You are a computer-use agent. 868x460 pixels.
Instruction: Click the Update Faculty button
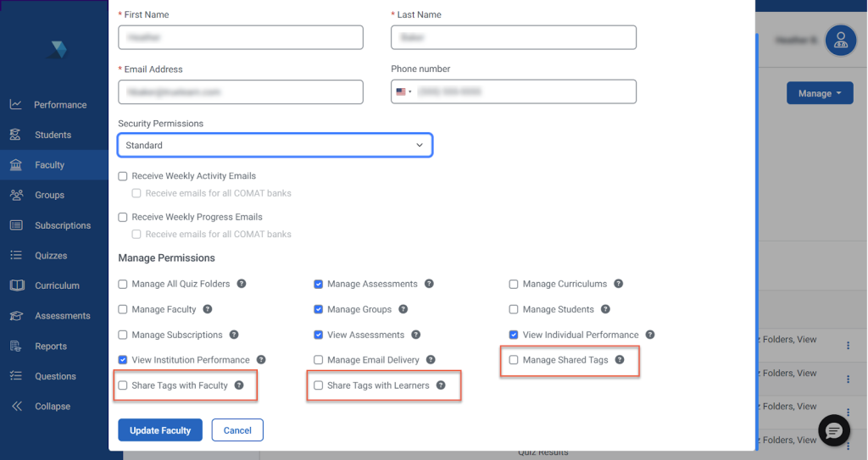[160, 430]
